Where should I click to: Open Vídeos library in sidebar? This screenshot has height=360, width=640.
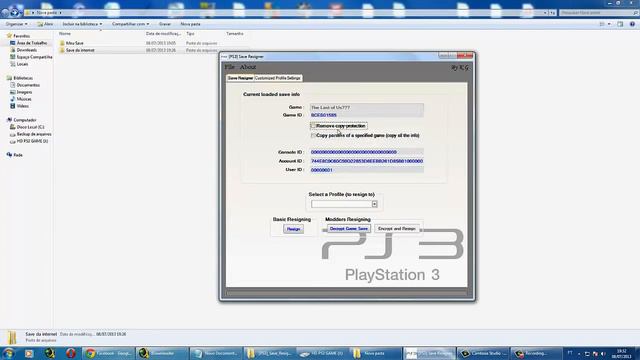point(22,106)
